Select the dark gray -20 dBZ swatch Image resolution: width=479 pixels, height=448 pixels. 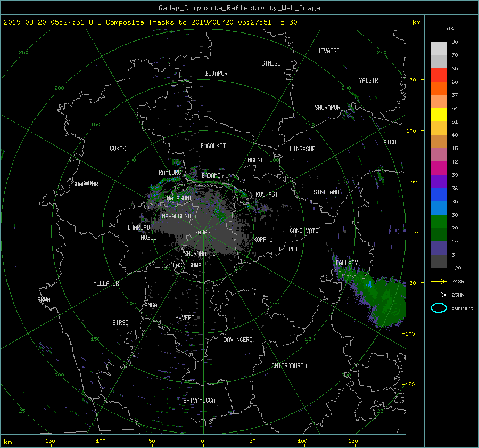click(x=439, y=262)
